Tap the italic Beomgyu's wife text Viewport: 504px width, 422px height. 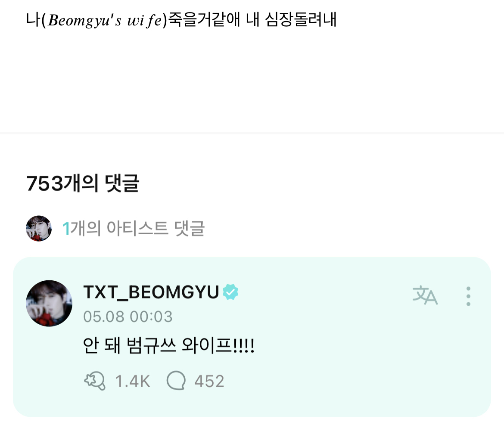pos(105,21)
